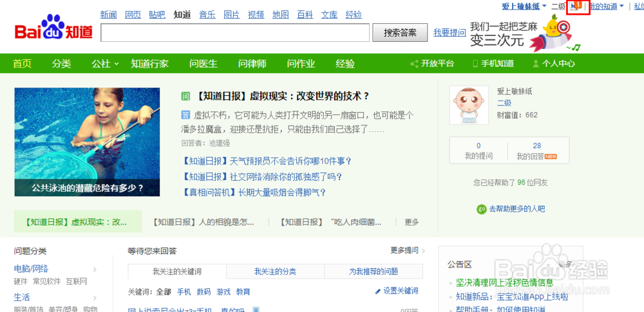This screenshot has width=644, height=312.
Task: Click the green 问 icon beside headline
Action: point(185,97)
